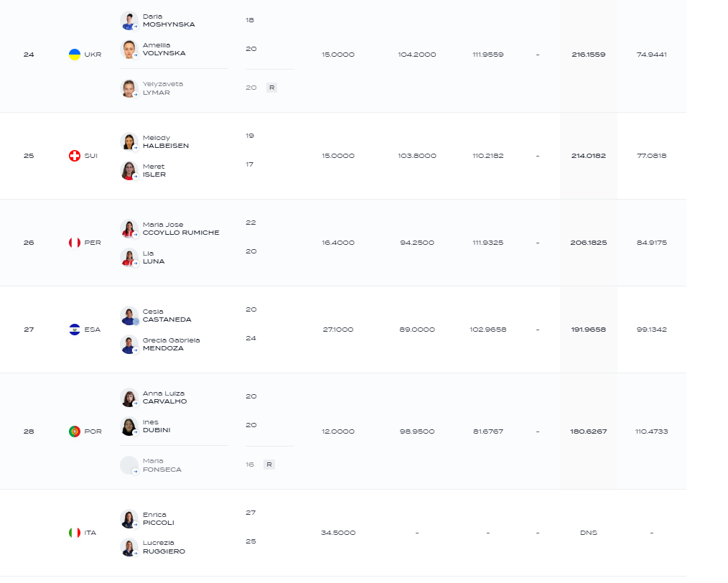Click the Portugal flag icon
The height and width of the screenshot is (583, 728).
pyautogui.click(x=74, y=432)
